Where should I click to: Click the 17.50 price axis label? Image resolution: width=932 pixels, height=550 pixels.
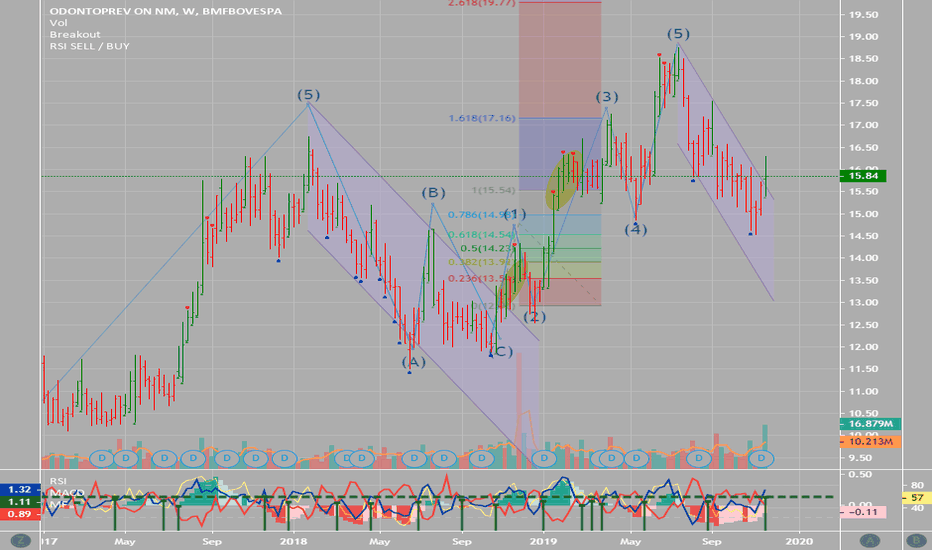tap(863, 103)
